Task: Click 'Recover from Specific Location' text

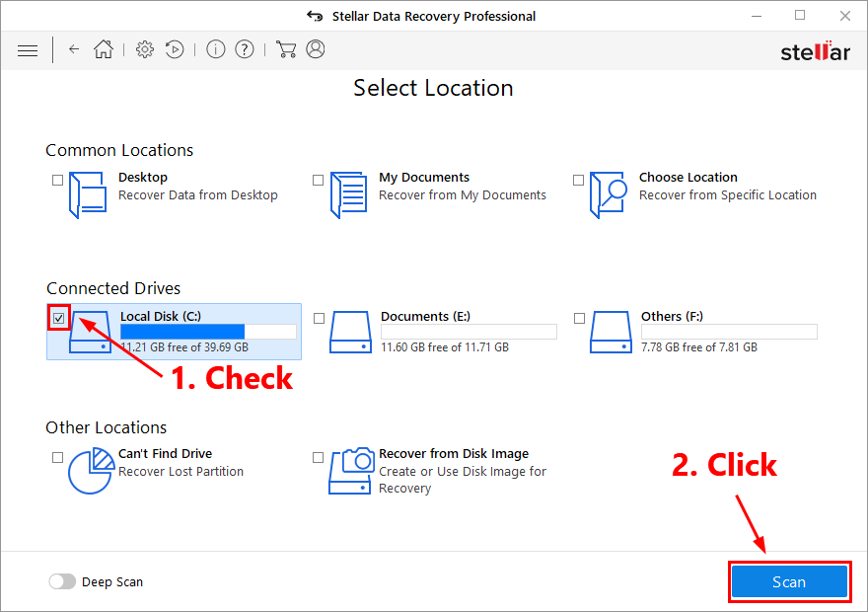Action: point(727,195)
